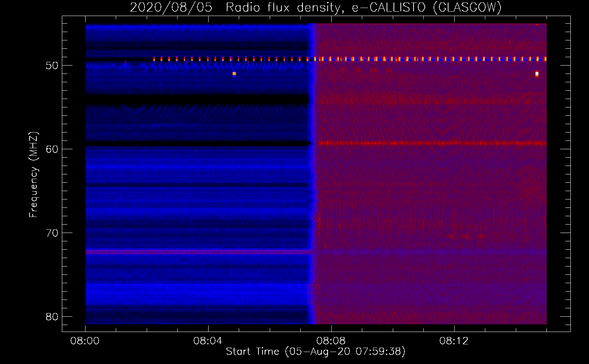The height and width of the screenshot is (364, 589).
Task: Select the 50 frequency tick label
Action: (52, 66)
